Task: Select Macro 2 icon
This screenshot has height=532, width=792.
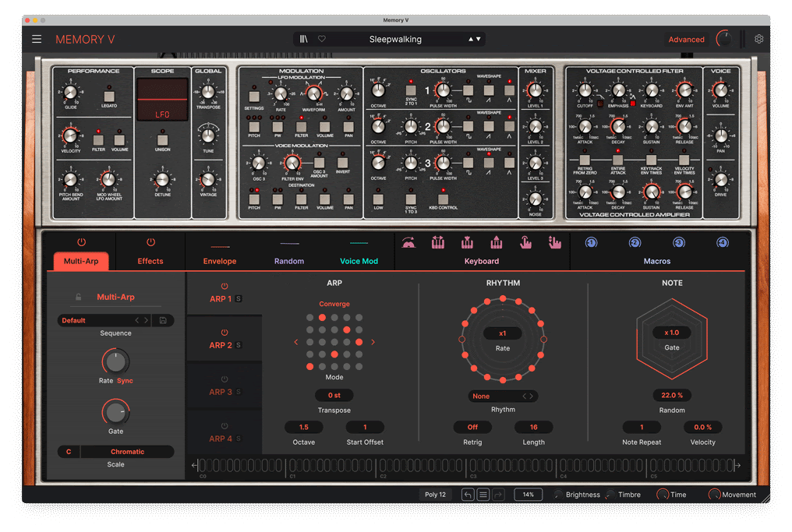Action: 635,243
